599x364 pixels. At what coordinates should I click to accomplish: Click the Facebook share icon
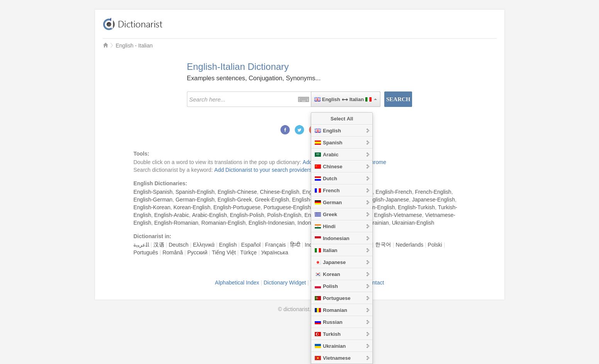(285, 130)
